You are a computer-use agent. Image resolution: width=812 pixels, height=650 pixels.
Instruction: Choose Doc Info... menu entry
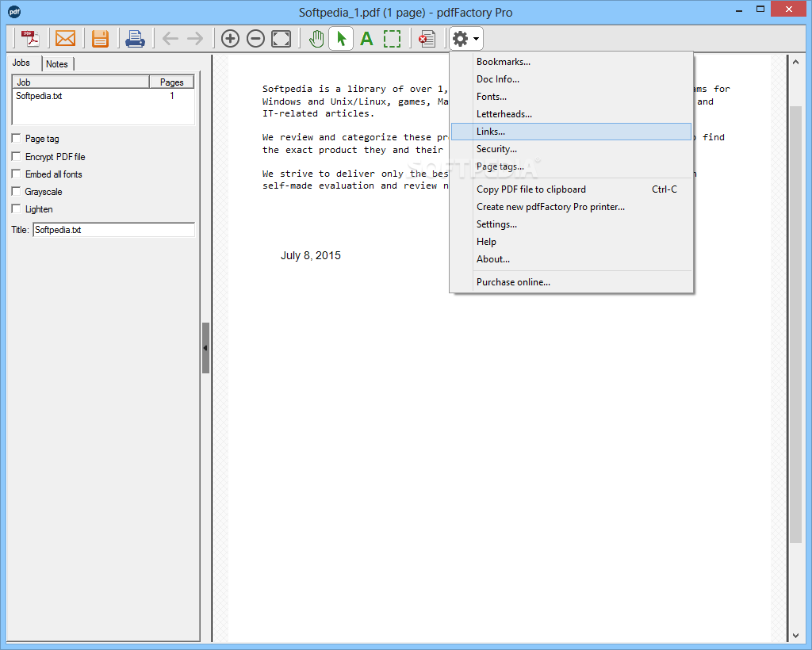click(571, 79)
